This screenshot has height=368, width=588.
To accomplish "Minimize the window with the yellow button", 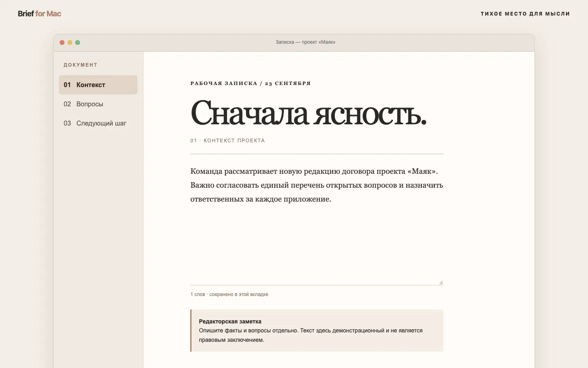I will click(x=70, y=43).
